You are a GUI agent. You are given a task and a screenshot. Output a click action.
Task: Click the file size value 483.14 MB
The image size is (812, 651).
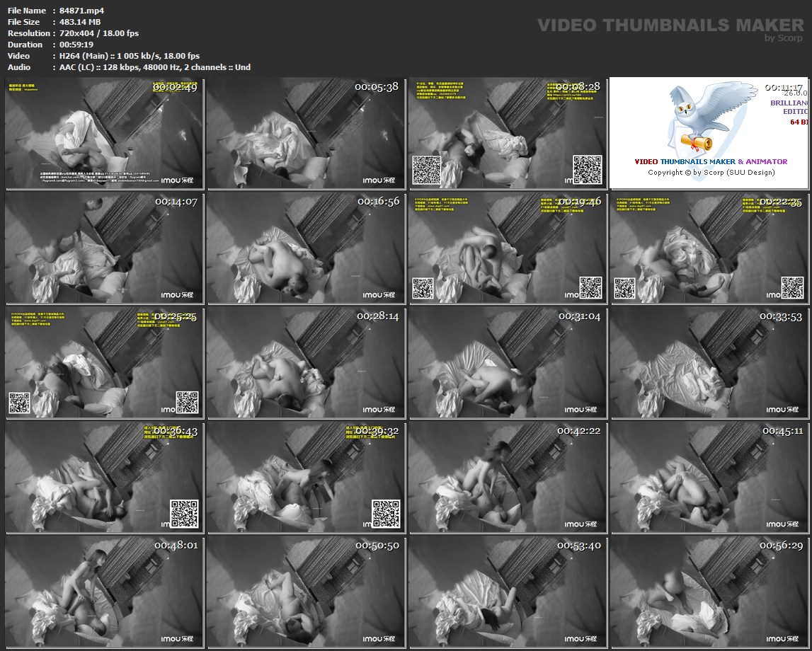point(80,22)
